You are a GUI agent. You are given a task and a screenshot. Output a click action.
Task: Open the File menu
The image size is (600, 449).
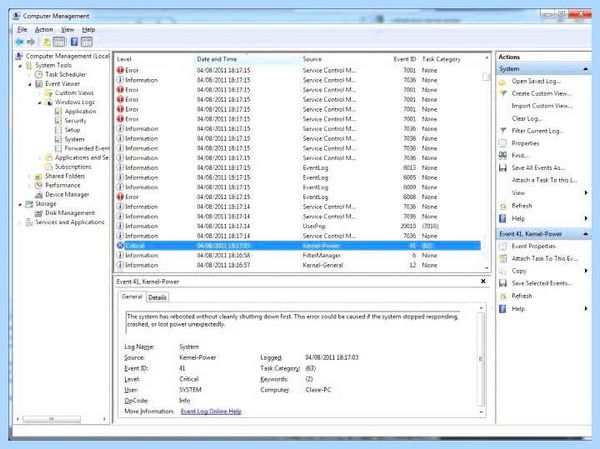pyautogui.click(x=22, y=29)
